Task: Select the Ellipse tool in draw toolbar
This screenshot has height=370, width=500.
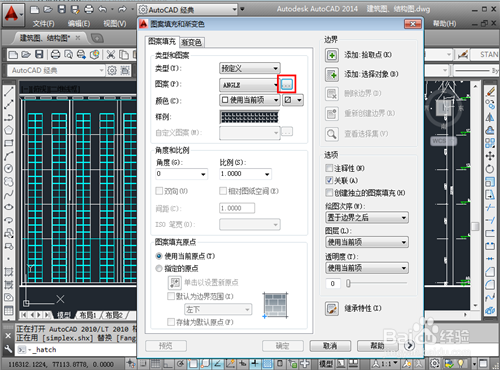Action: pyautogui.click(x=9, y=207)
